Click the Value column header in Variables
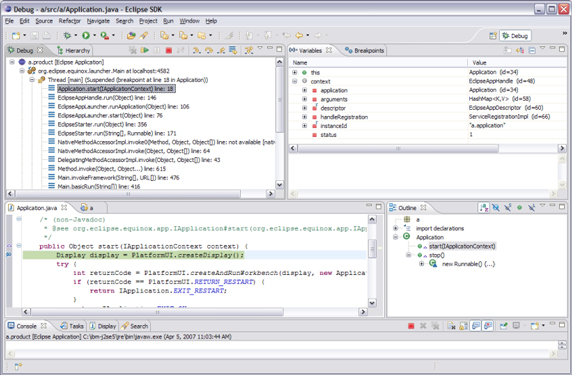 pos(517,62)
